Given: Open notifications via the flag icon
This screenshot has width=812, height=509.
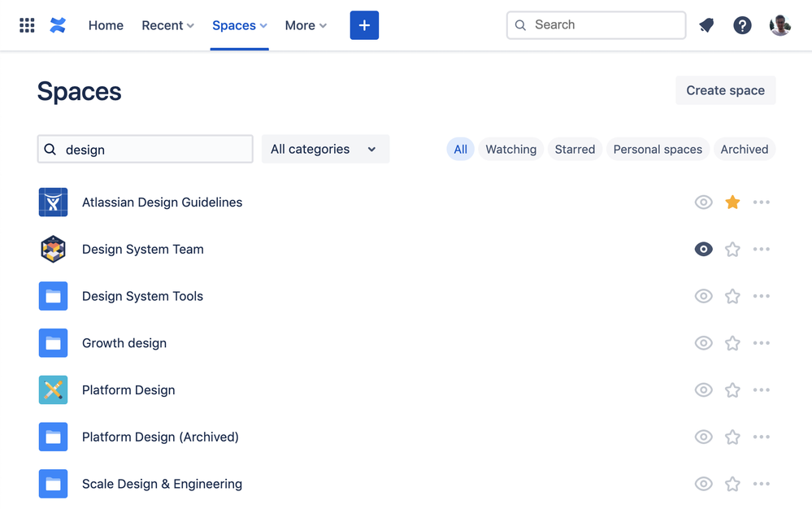Looking at the screenshot, I should (x=706, y=24).
